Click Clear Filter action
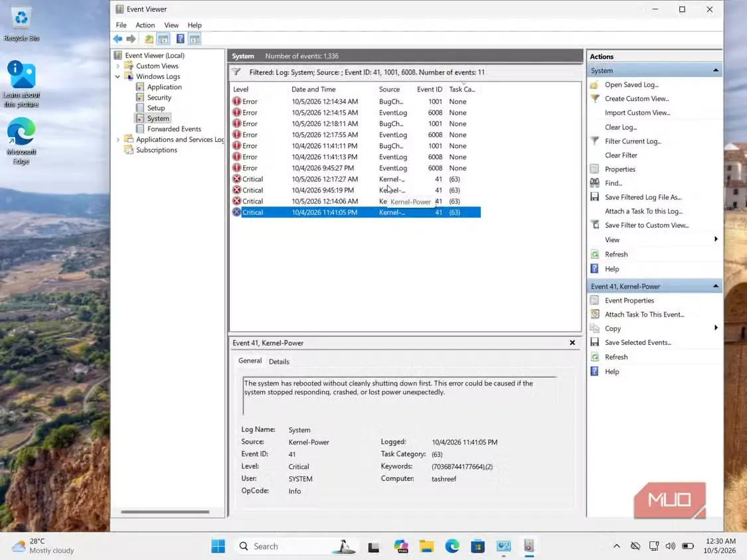The image size is (747, 560). (x=621, y=155)
